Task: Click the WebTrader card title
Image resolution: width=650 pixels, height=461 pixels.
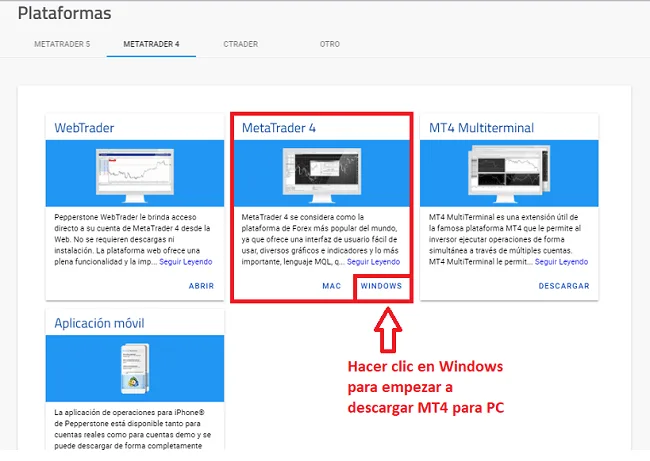Action: [84, 128]
